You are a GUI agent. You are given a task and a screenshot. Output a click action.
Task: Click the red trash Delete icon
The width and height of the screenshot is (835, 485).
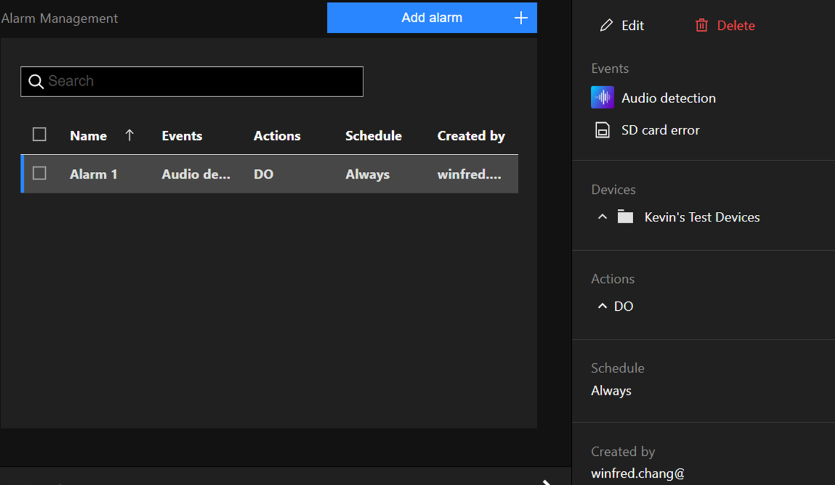702,26
